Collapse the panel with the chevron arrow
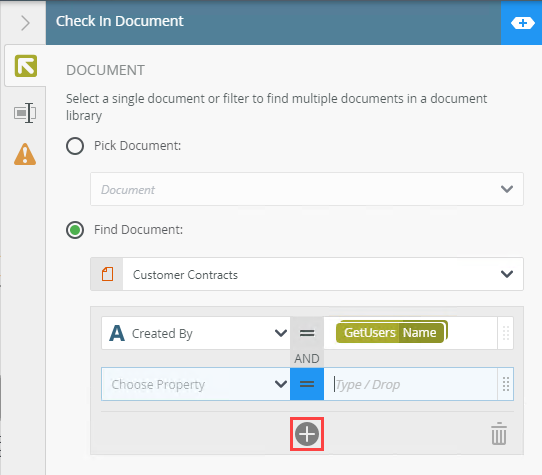Viewport: 542px width, 475px height. coord(25,23)
